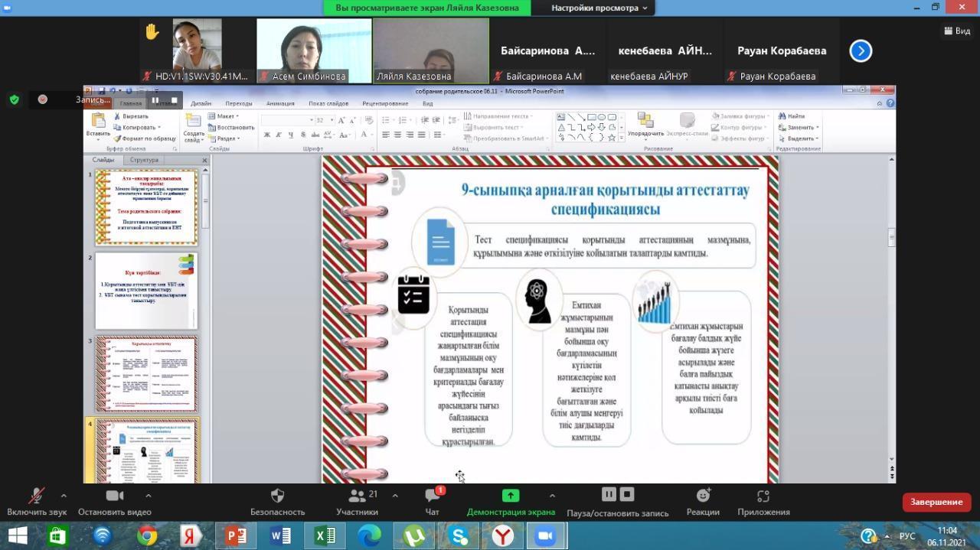
Task: Open the Участники participants panel
Action: 357,502
